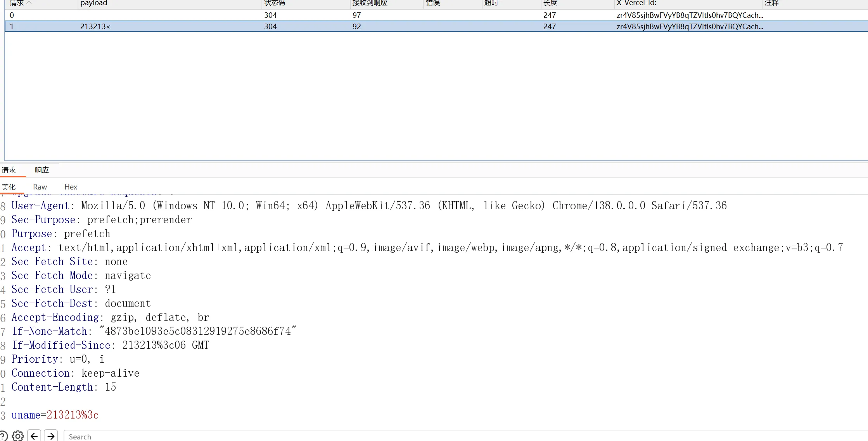Open the Raw view tab
The image size is (868, 441).
tap(40, 187)
